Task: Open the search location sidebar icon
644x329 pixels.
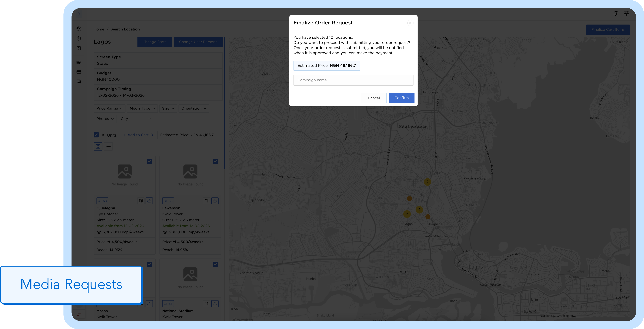Action: click(79, 29)
